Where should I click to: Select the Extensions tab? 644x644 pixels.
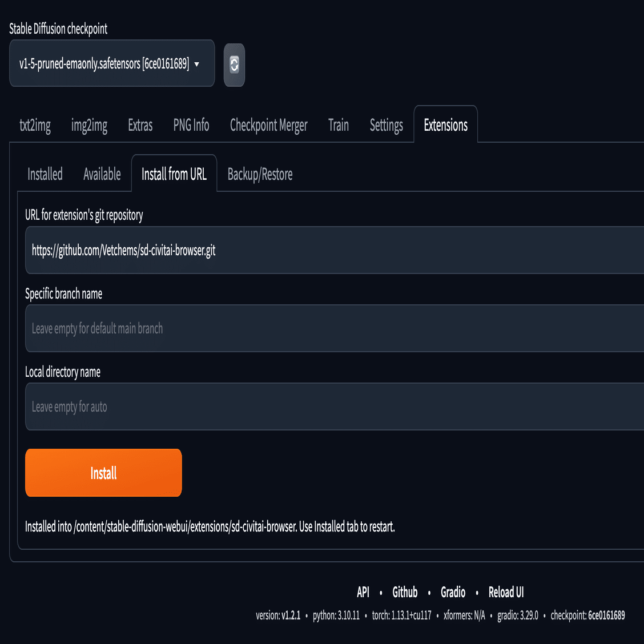[445, 125]
